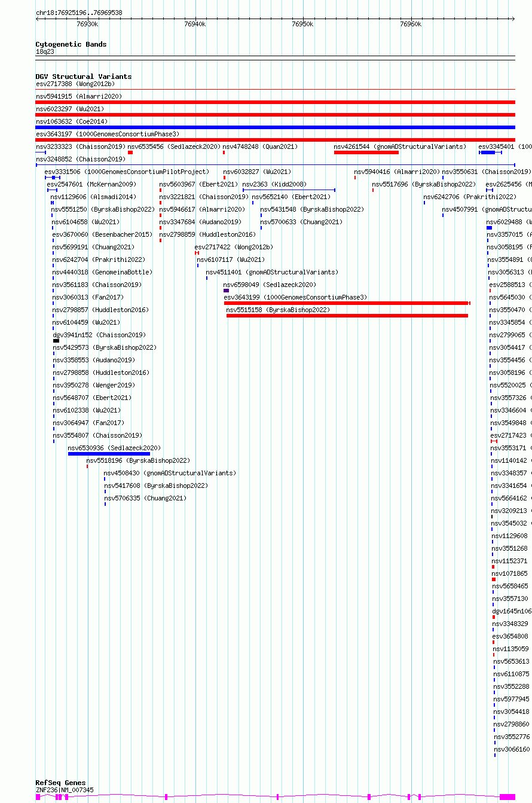Click the black dgv3941n152 (Chaisson2019) block
The image size is (532, 803).
(x=56, y=341)
